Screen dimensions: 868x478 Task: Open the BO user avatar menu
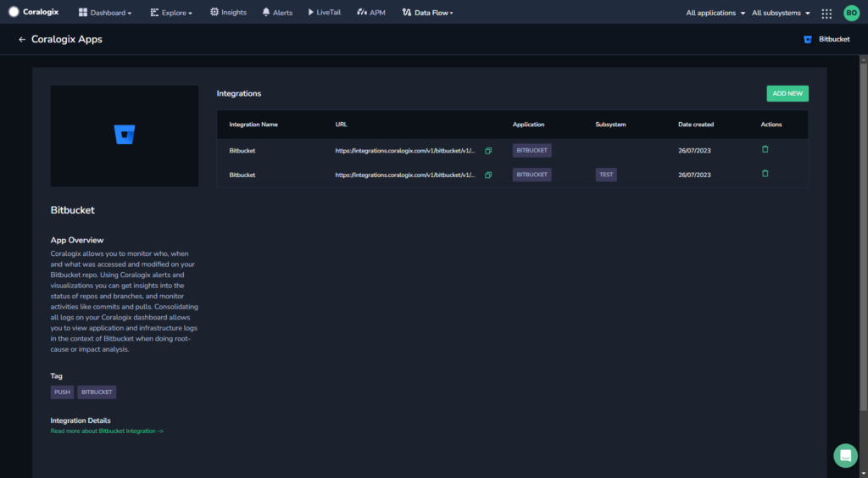(x=851, y=13)
